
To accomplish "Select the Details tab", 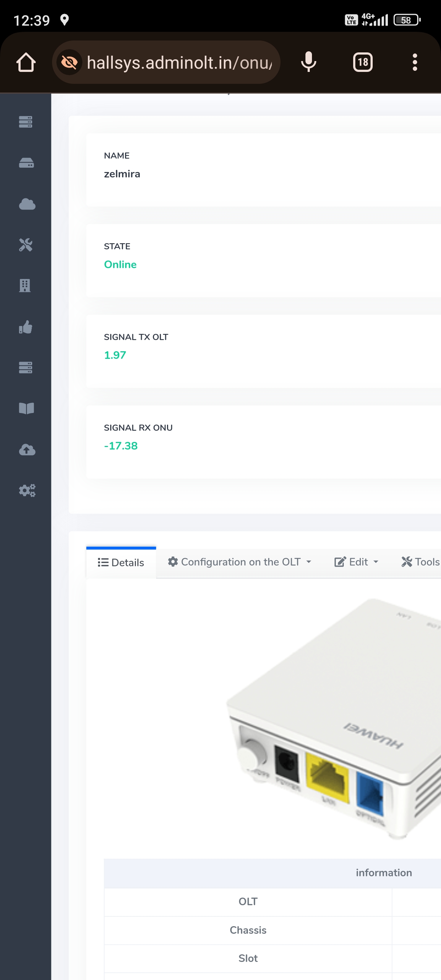I will tap(121, 563).
